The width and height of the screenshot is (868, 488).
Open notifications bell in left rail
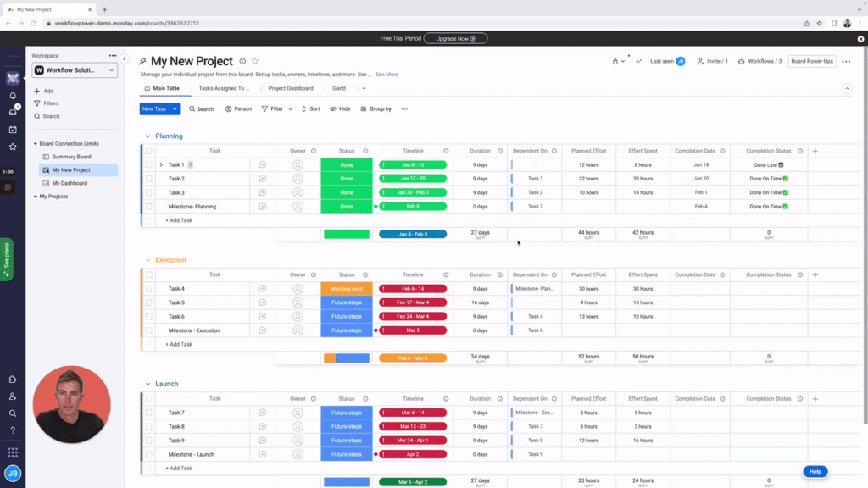tap(13, 95)
